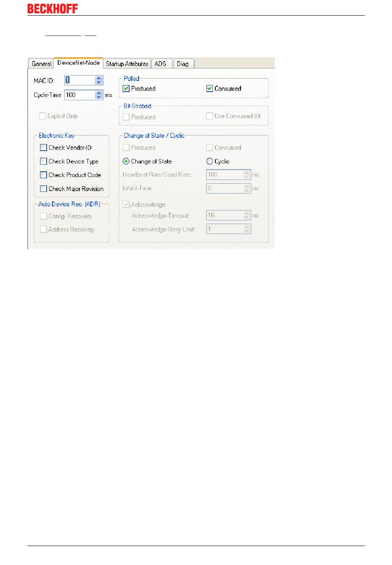
Task: Toggle Use Consumed Bit checkbox
Action: click(210, 116)
